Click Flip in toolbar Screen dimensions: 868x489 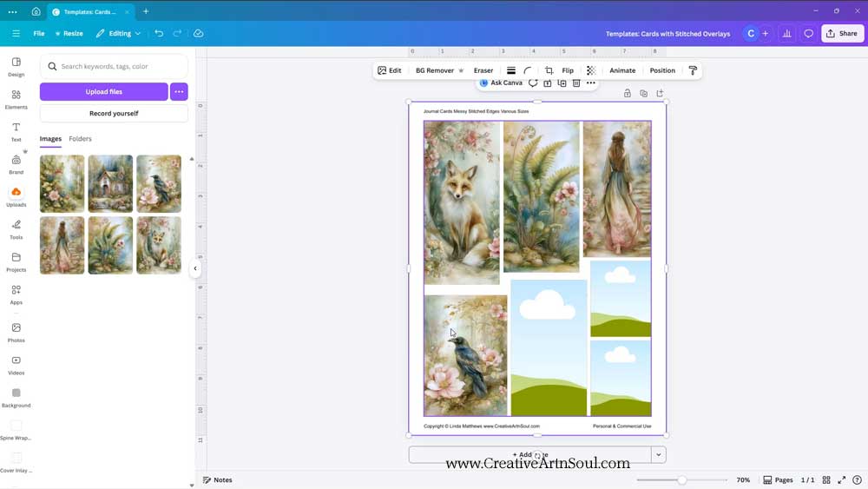(x=568, y=70)
